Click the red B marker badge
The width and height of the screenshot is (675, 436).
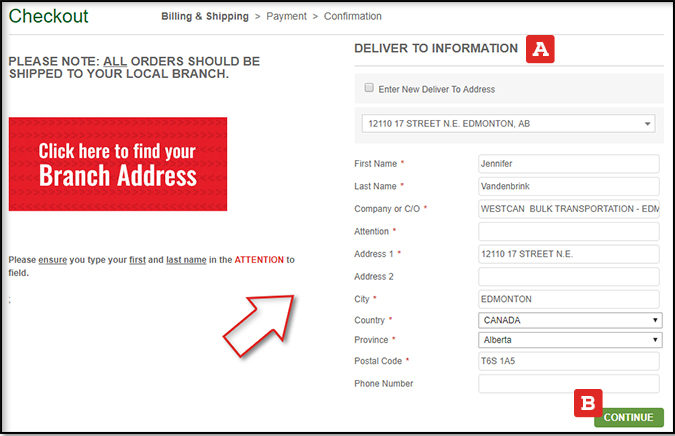click(587, 404)
